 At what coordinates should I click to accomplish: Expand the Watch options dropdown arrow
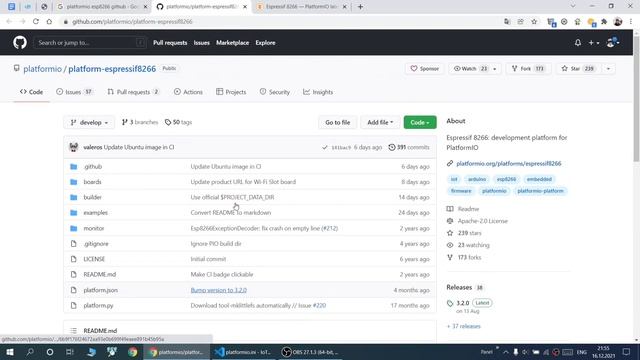click(495, 69)
